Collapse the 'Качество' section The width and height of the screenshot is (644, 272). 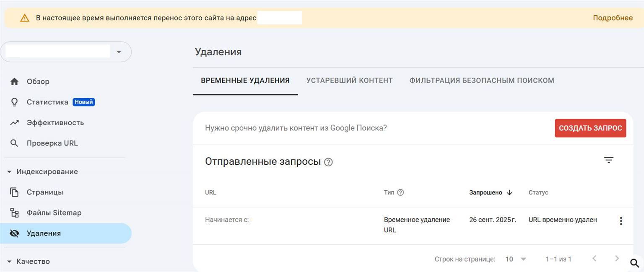pos(9,262)
